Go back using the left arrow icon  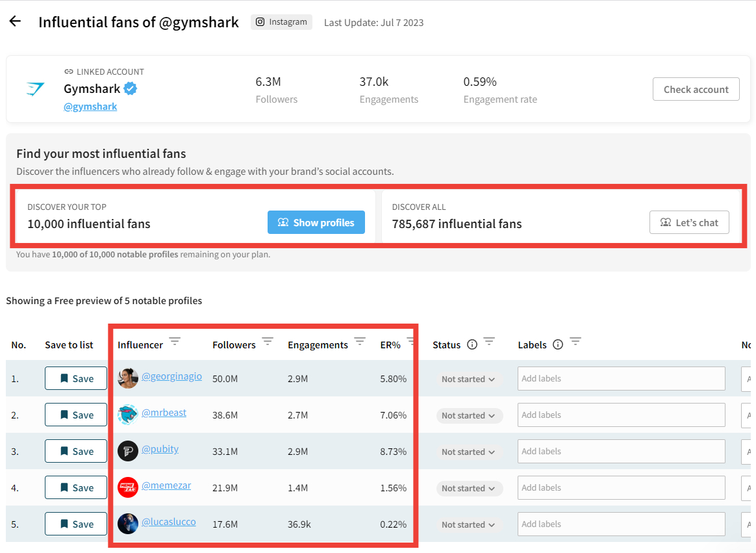coord(16,21)
